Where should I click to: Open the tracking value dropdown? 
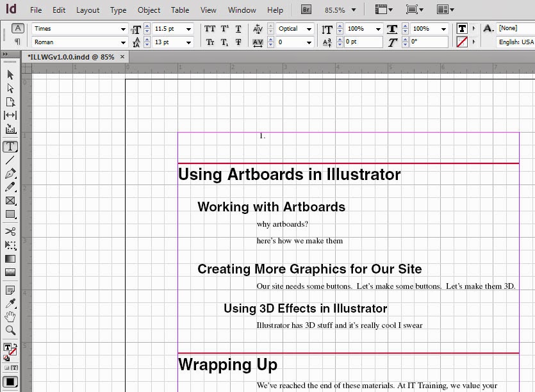[x=309, y=42]
